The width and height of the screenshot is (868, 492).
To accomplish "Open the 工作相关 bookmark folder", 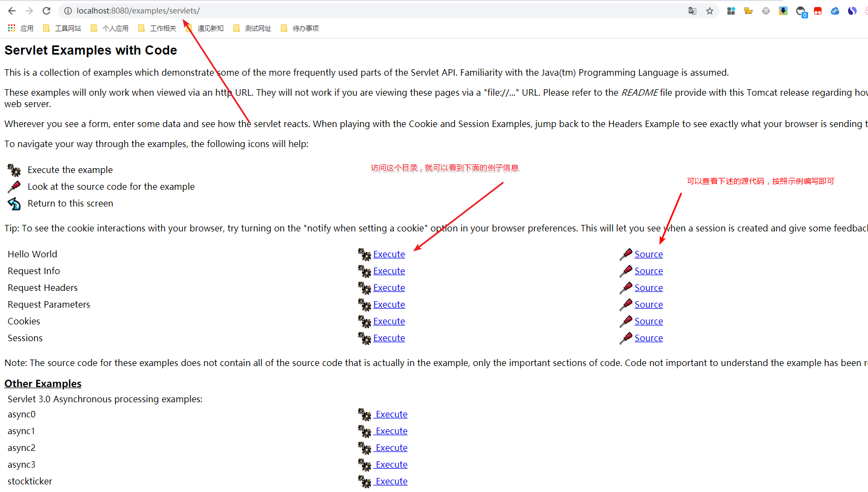I will pyautogui.click(x=157, y=28).
